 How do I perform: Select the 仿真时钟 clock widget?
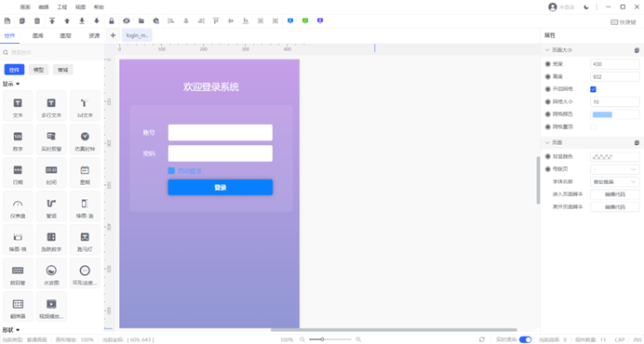[85, 139]
